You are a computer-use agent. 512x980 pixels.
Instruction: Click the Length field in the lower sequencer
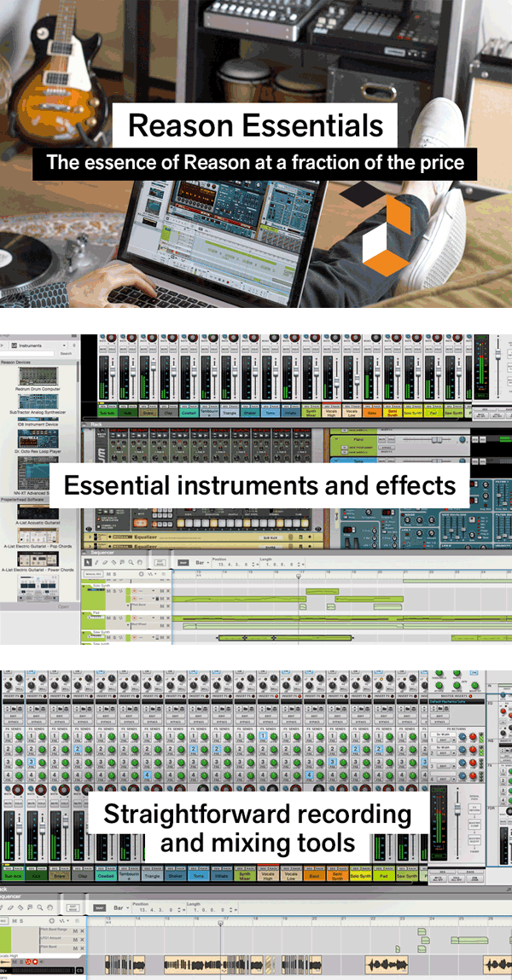[211, 909]
